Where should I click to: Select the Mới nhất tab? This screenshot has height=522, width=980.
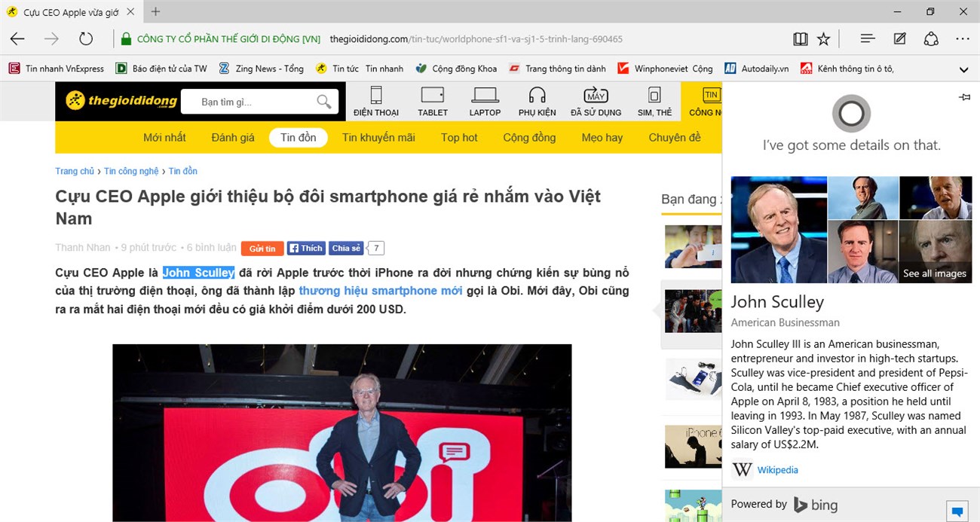click(164, 137)
